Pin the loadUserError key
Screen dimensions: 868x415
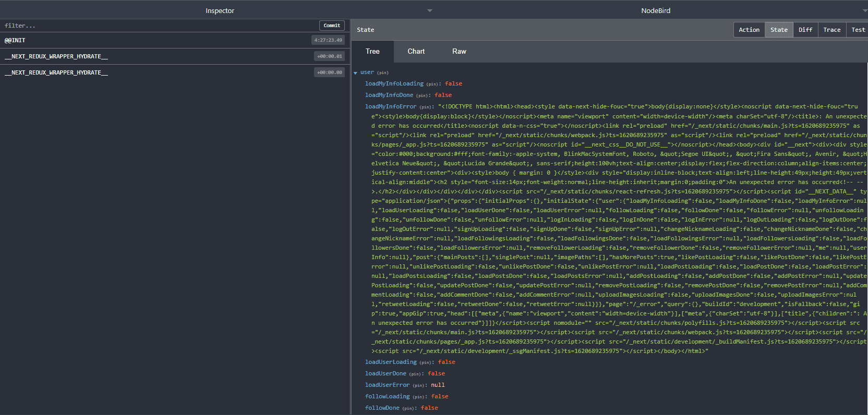pos(418,385)
